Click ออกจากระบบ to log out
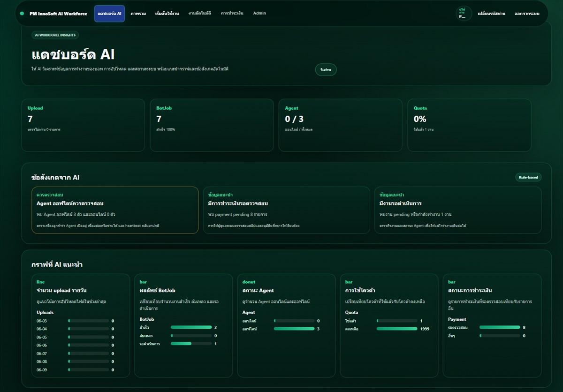The width and height of the screenshot is (563, 392). tap(526, 14)
